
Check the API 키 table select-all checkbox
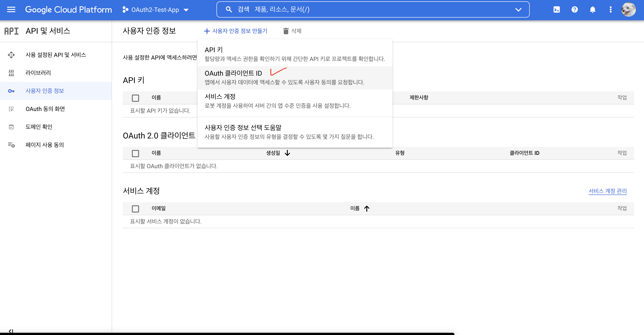click(135, 98)
